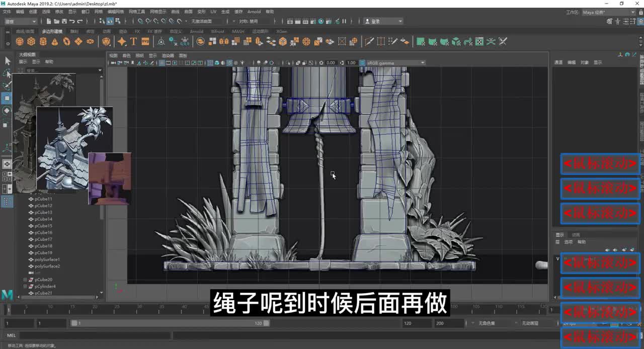Click the viewport gamma value 1.00 field

point(351,63)
